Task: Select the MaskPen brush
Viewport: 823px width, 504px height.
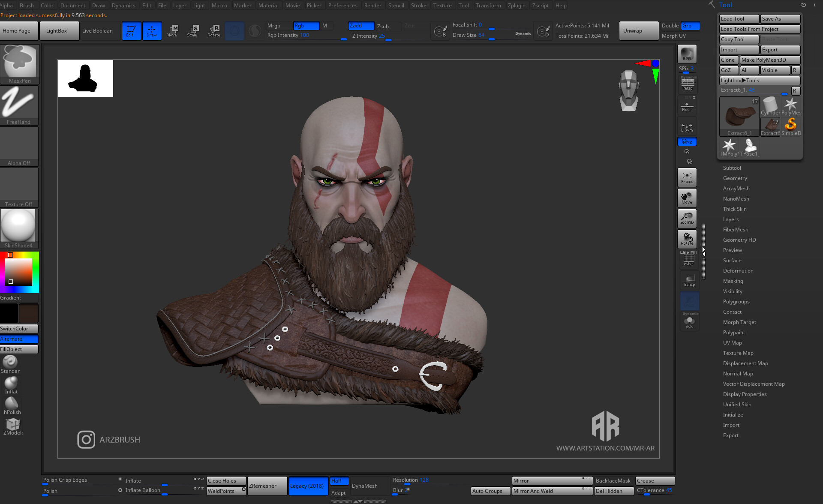Action: pos(19,62)
